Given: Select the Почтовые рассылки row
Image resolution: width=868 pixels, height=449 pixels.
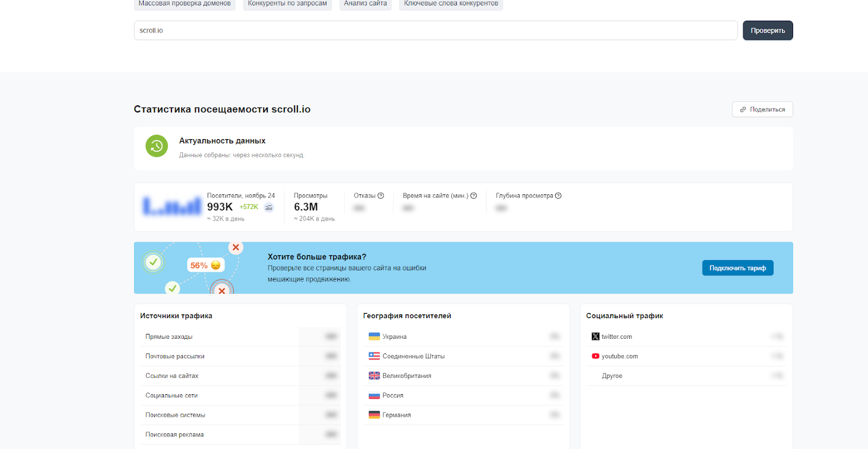Looking at the screenshot, I should [x=240, y=356].
